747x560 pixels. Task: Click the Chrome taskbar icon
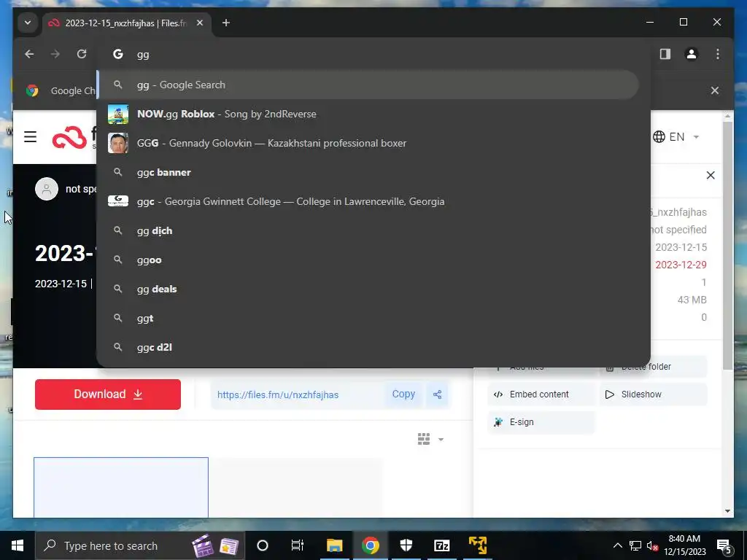click(x=370, y=545)
